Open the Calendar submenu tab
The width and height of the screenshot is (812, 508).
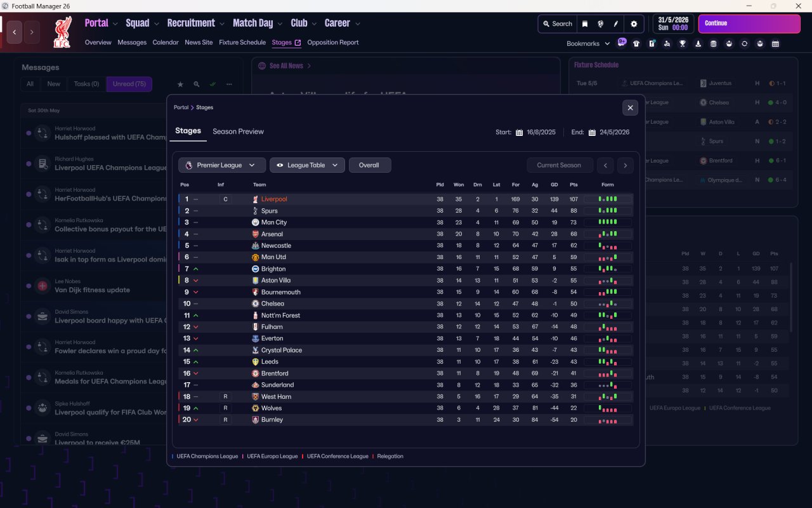pyautogui.click(x=166, y=43)
